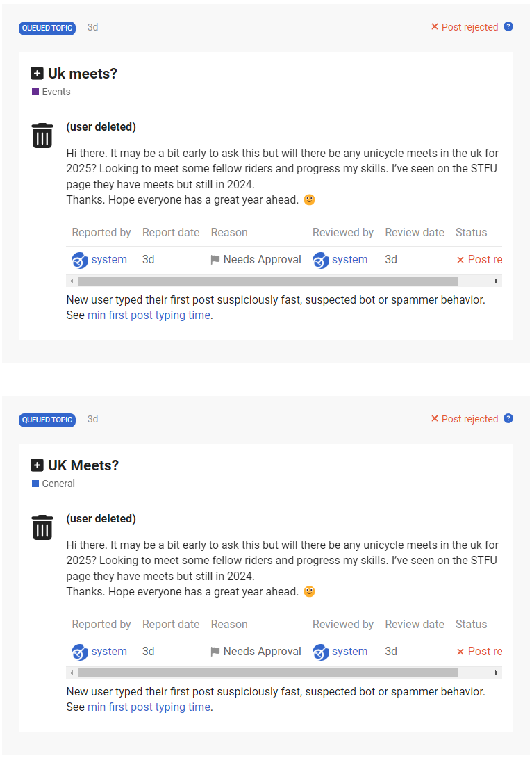Open the "Uk meets?" topic title
Screen dimensions: 532x758
83,74
